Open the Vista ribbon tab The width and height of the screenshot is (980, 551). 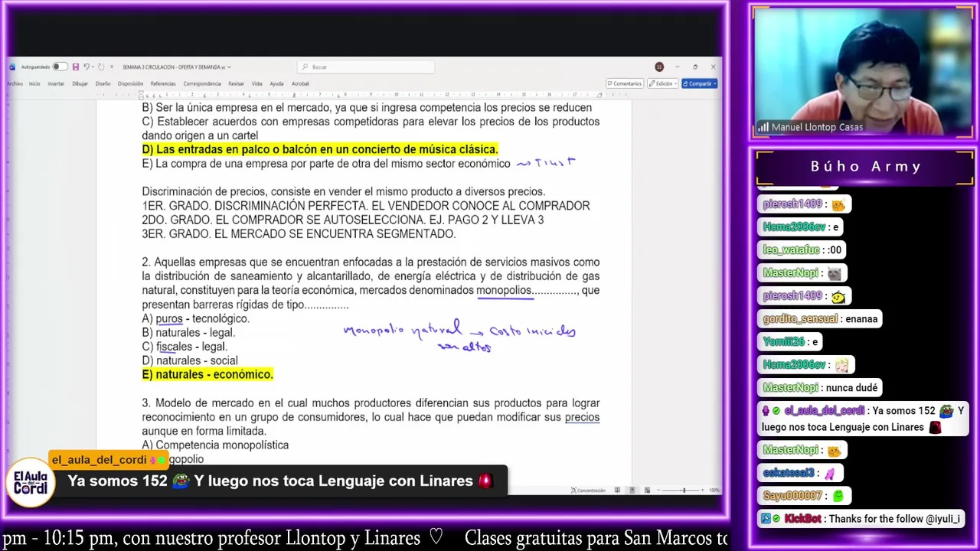click(x=256, y=83)
